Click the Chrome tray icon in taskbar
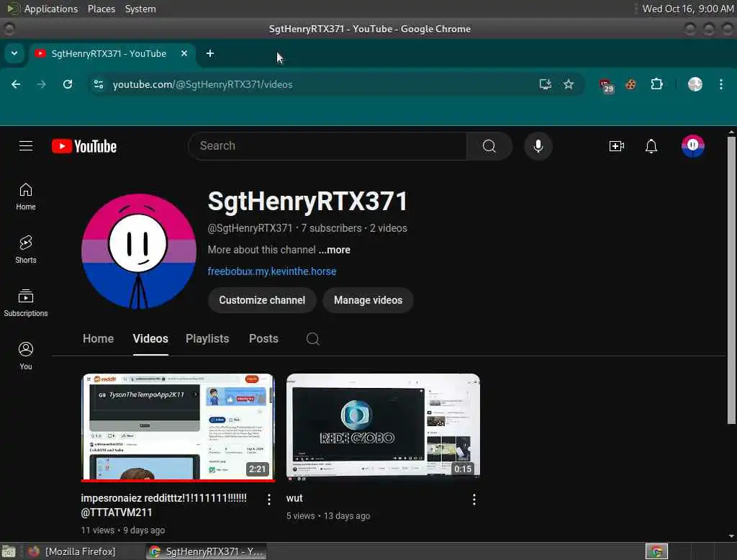Image resolution: width=737 pixels, height=560 pixels. pyautogui.click(x=656, y=551)
